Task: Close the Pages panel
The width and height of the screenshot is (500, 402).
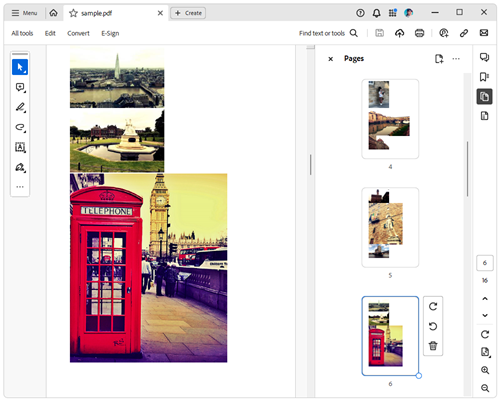Action: (330, 59)
